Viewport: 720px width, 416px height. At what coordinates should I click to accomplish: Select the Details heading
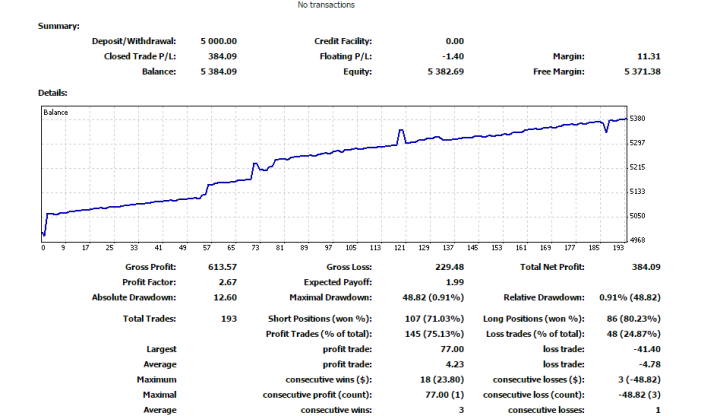52,93
